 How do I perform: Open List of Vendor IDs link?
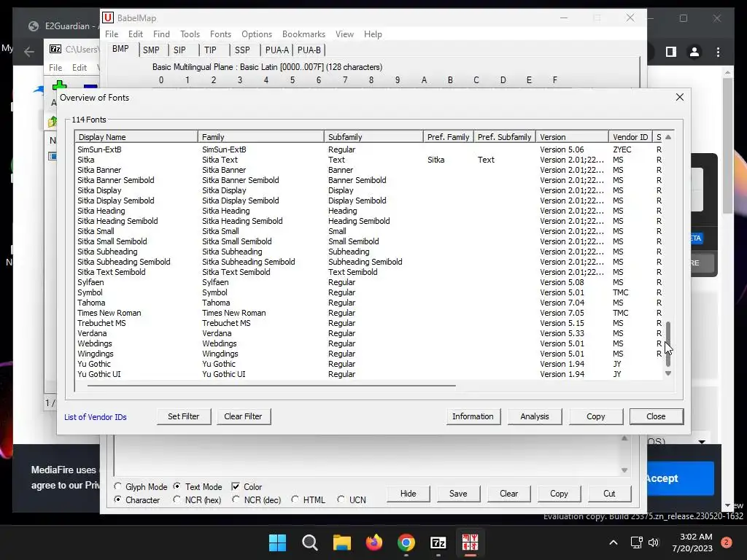point(96,417)
